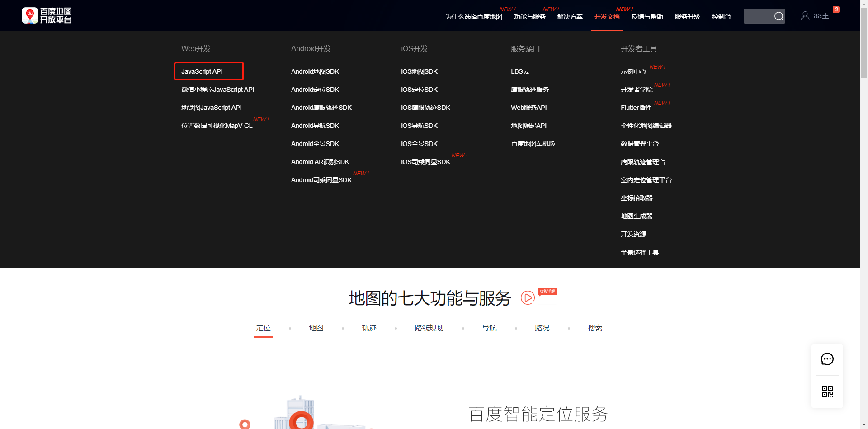Open Android地图SDK documentation

(x=315, y=71)
